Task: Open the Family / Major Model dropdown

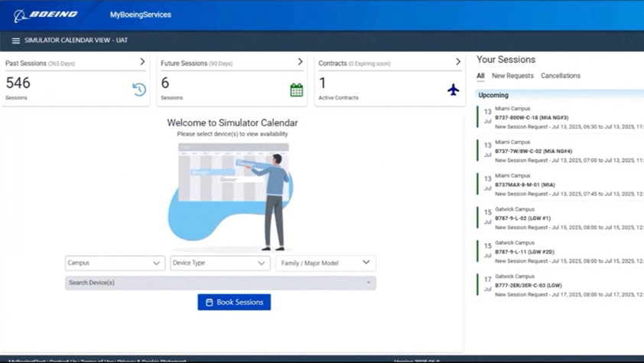Action: [x=324, y=263]
